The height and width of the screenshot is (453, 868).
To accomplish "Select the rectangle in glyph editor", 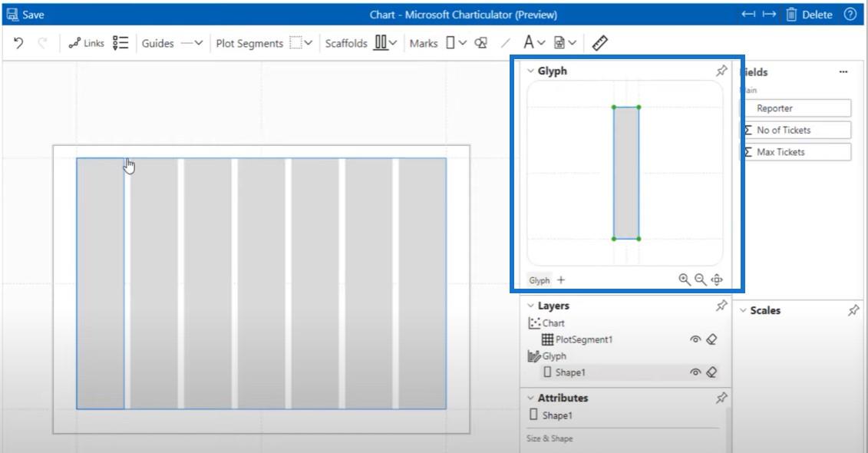I will 626,173.
